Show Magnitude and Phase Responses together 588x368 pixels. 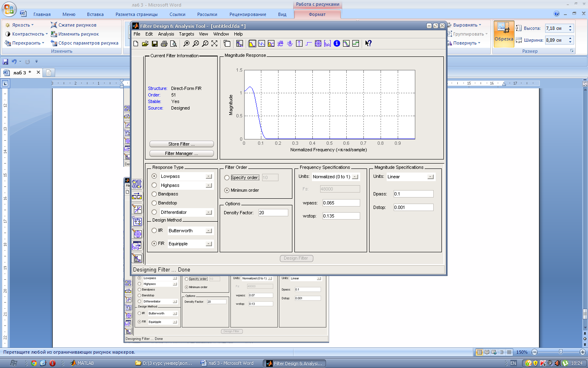[271, 43]
